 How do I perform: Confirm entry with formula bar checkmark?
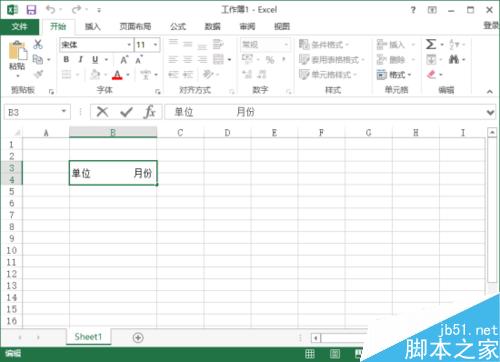[x=126, y=112]
